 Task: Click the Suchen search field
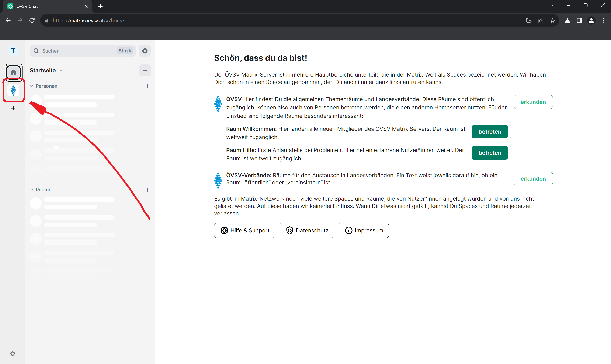click(x=83, y=51)
